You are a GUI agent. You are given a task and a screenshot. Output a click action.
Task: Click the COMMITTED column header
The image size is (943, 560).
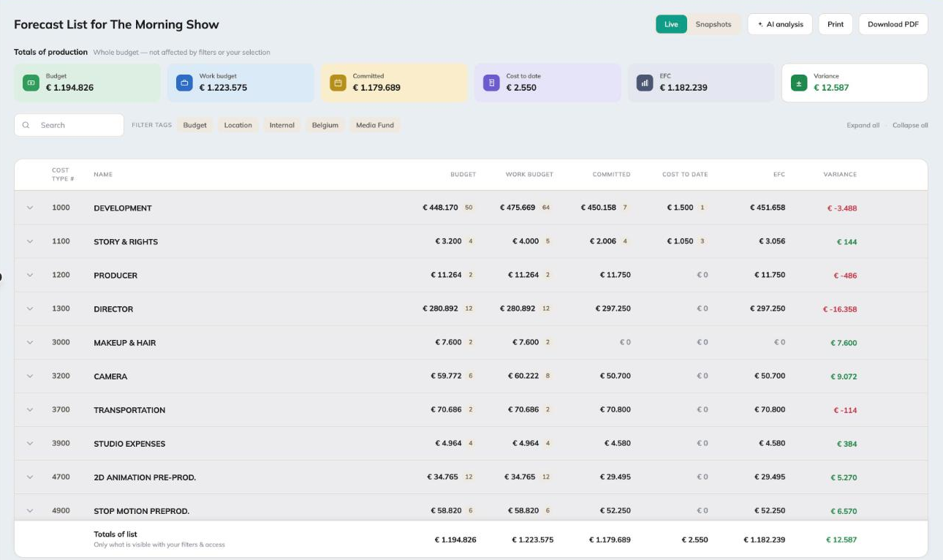(x=611, y=175)
